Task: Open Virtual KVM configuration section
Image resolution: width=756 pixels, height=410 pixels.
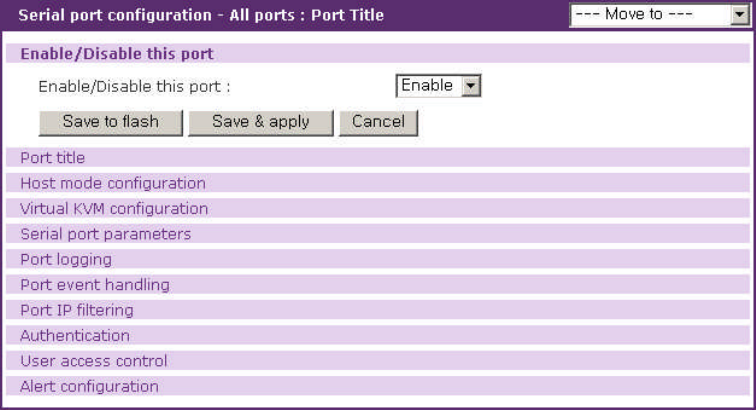Action: pos(114,209)
